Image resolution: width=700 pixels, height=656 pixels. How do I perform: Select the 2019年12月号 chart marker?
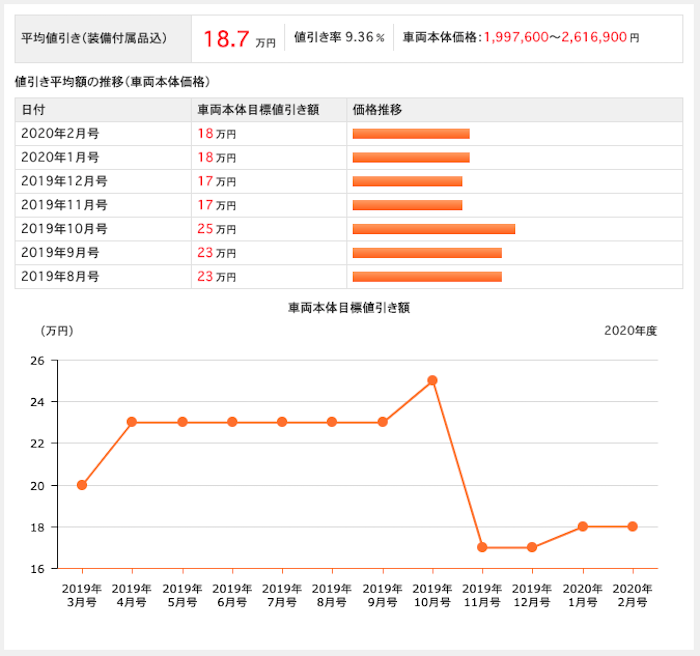coord(532,547)
